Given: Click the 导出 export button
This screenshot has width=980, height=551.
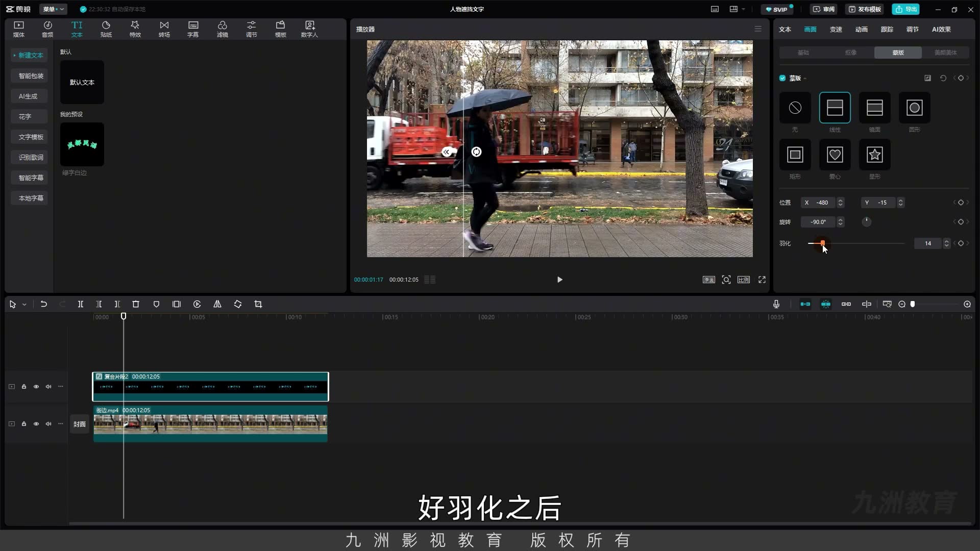Looking at the screenshot, I should coord(906,9).
